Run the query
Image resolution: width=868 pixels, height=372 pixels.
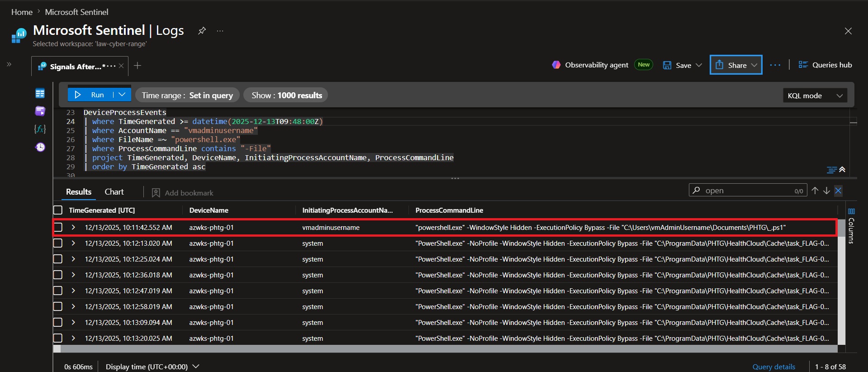pos(90,95)
